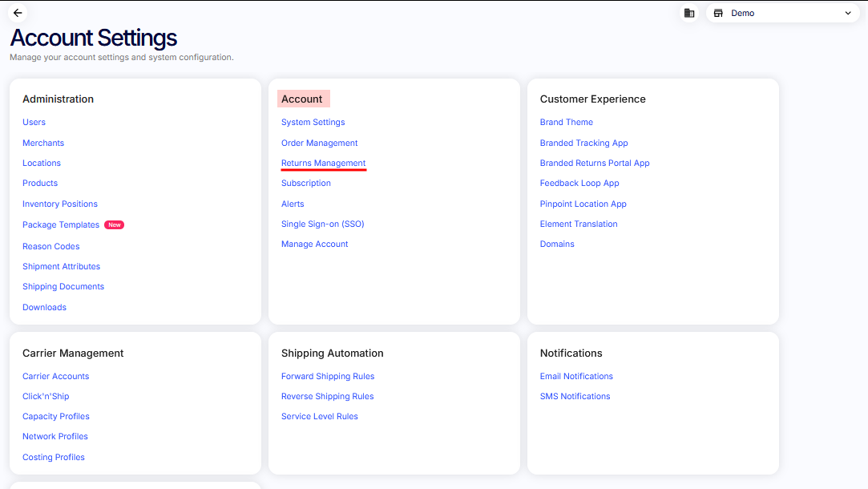
Task: Click the building organization icon
Action: click(688, 13)
